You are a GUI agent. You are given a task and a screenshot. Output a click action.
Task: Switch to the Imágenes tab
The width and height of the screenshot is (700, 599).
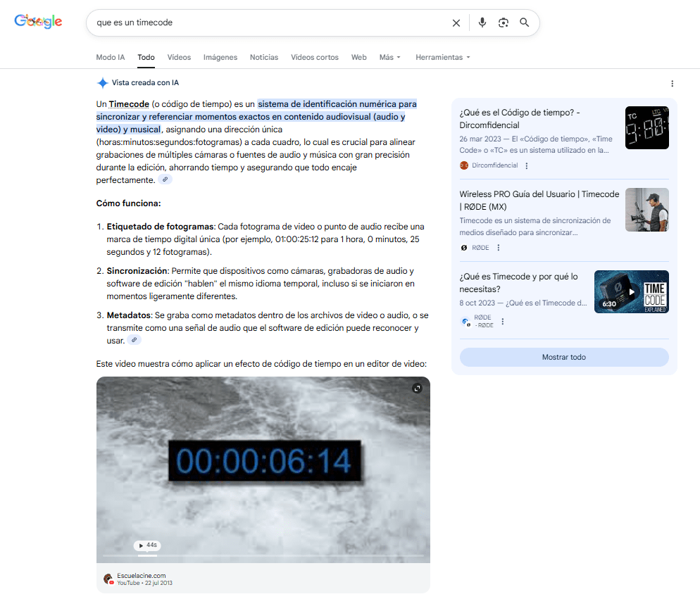(220, 57)
